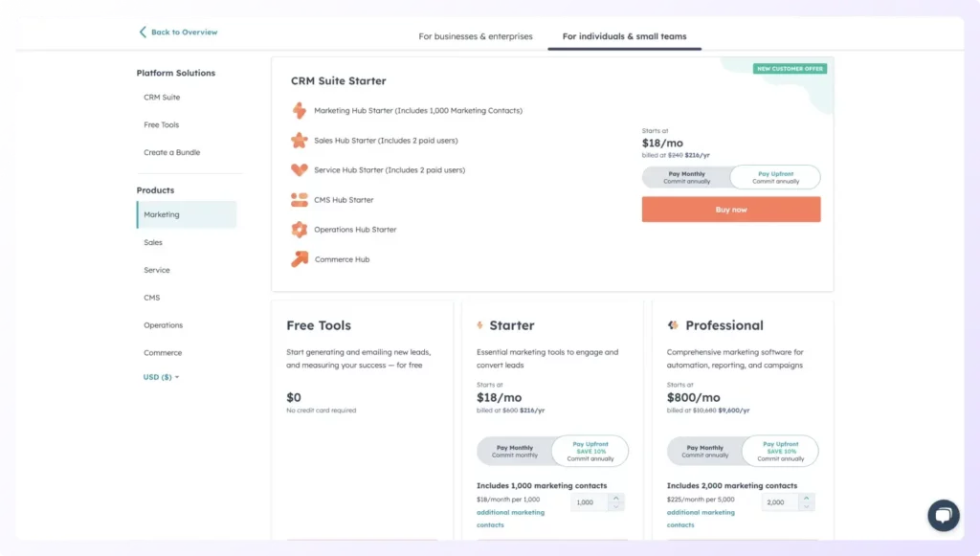Image resolution: width=980 pixels, height=556 pixels.
Task: Click the CMS Hub Starter icon
Action: (300, 200)
